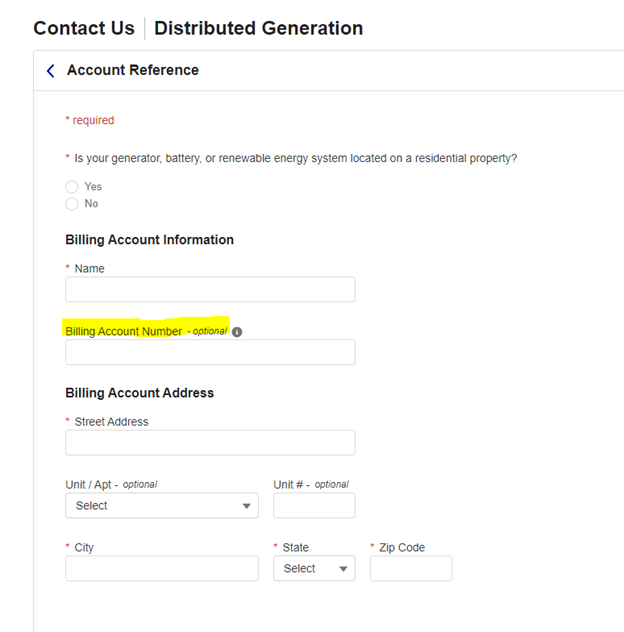Click into the Billing Account Number field
The height and width of the screenshot is (632, 624).
click(x=210, y=353)
